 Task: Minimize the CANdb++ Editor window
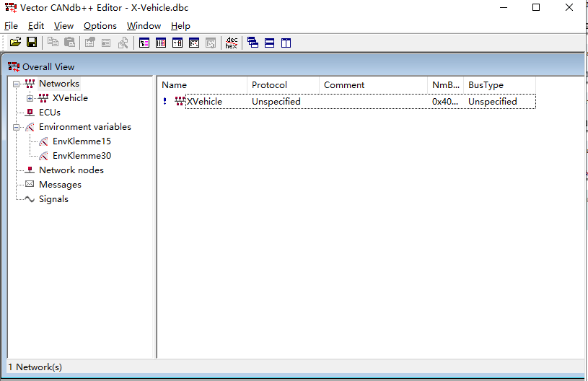504,7
